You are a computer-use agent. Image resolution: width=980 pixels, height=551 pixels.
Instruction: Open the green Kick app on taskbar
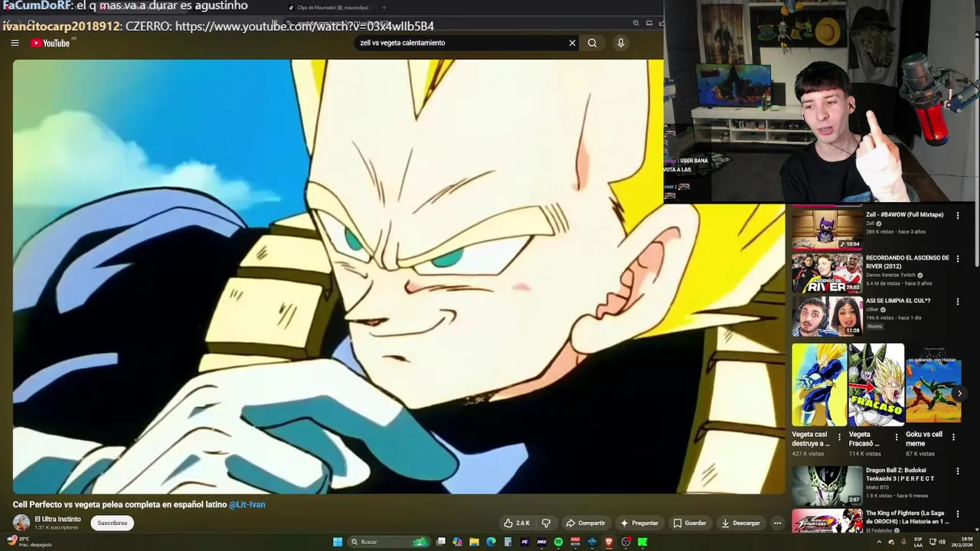coord(642,542)
